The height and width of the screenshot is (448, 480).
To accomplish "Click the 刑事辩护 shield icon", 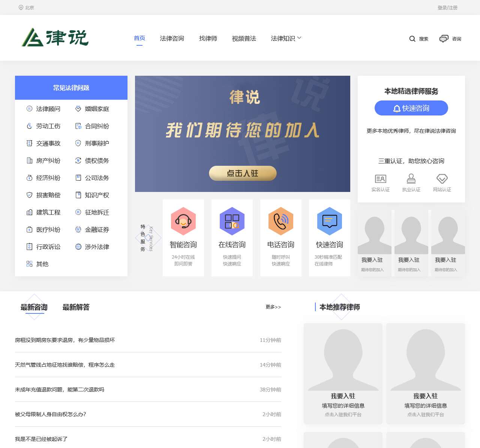I will point(78,143).
